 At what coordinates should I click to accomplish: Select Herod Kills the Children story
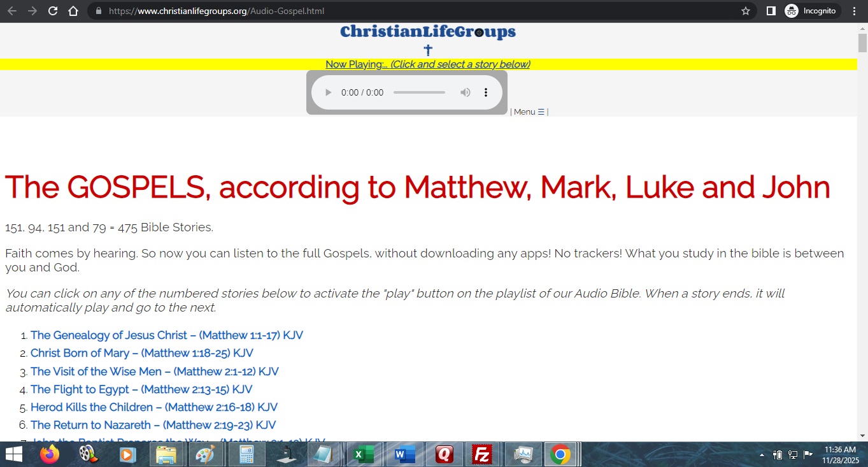tap(153, 407)
